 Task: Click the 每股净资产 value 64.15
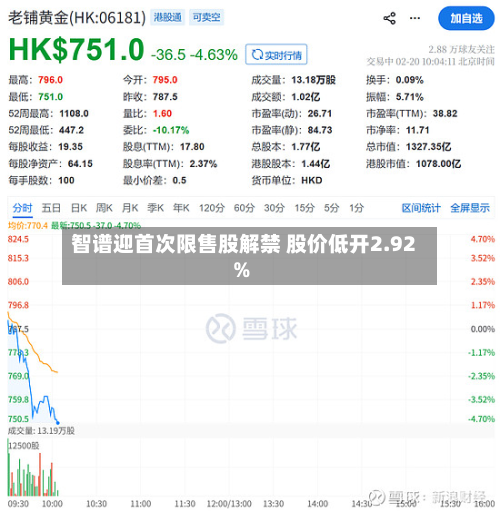[x=80, y=164]
